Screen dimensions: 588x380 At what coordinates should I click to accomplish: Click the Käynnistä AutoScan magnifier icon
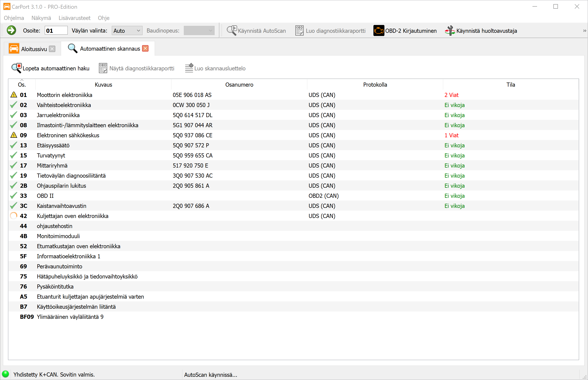(232, 30)
